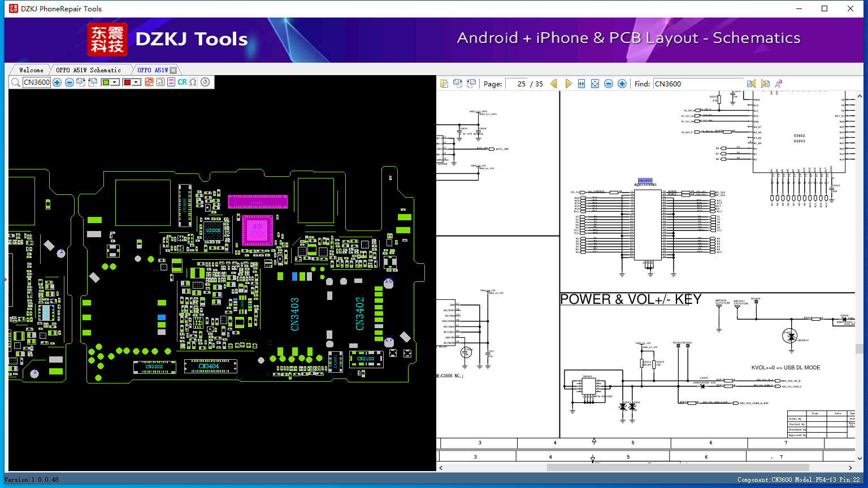Rotate schematic page counter-clockwise
Image resolution: width=868 pixels, height=488 pixels.
click(x=470, y=84)
